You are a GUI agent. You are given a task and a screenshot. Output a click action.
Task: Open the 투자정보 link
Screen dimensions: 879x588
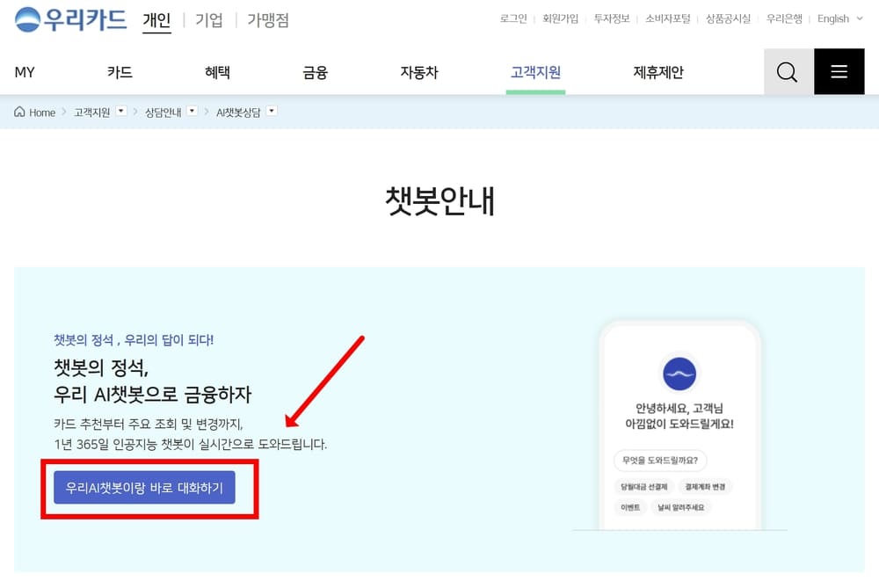[612, 19]
